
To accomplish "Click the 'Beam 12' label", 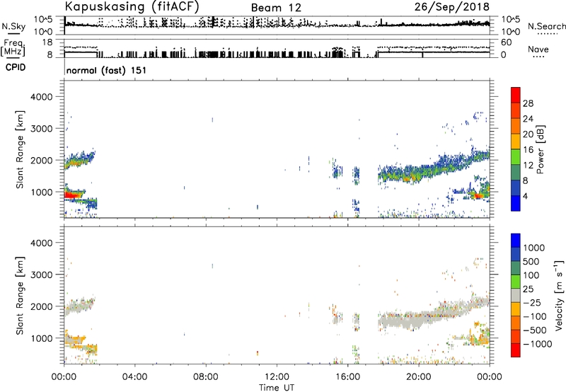I will pos(276,8).
